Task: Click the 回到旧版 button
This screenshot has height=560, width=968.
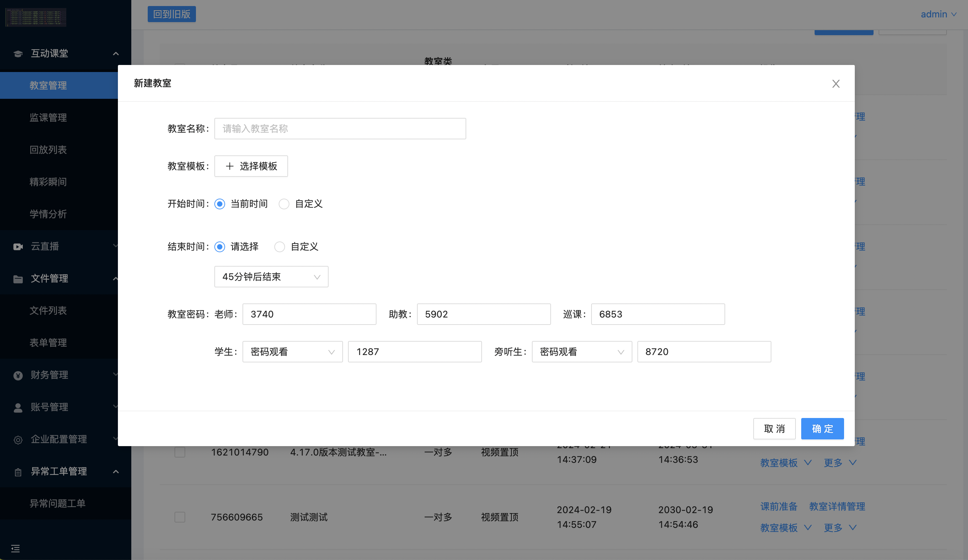Action: tap(172, 14)
